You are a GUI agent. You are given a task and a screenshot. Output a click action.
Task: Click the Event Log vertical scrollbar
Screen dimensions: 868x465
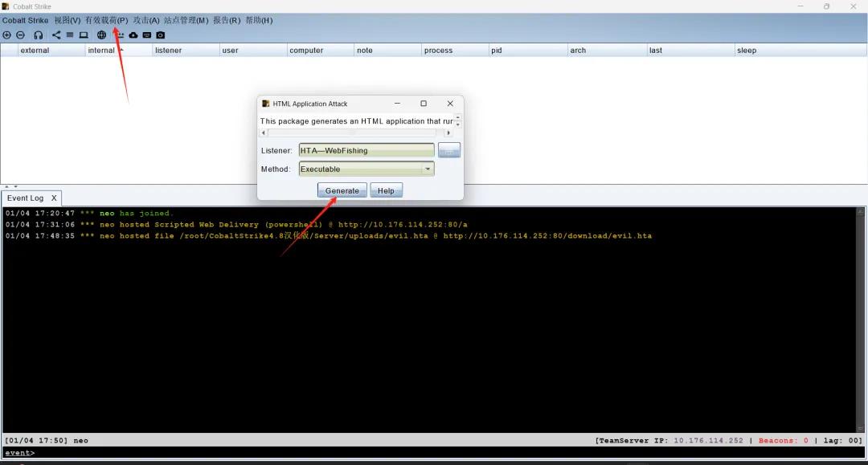tap(860, 320)
